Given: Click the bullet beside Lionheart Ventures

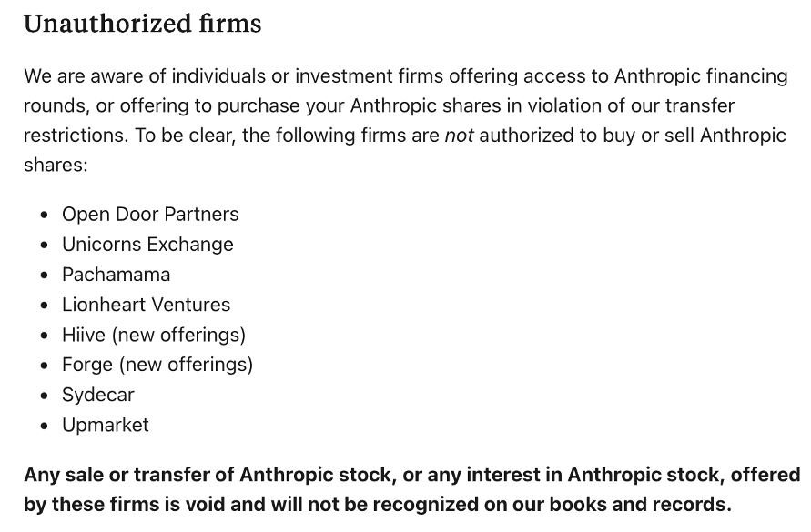Looking at the screenshot, I should coord(45,305).
